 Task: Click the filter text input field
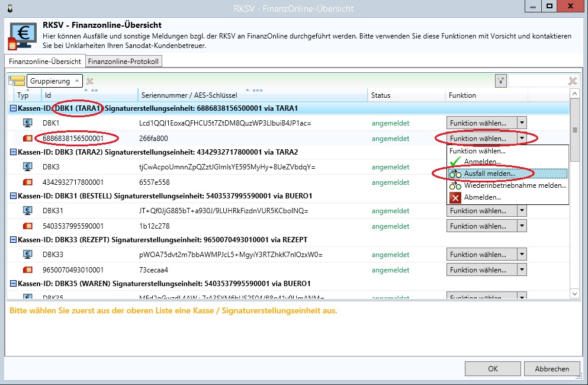(x=538, y=81)
